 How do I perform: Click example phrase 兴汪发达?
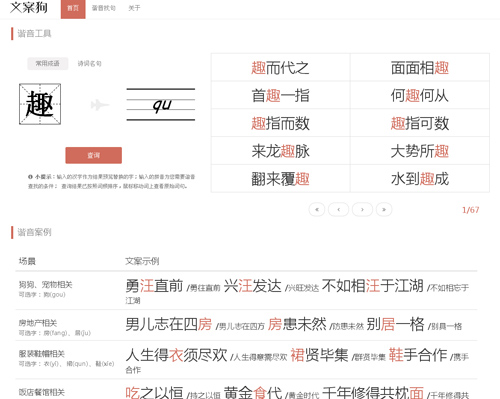coord(252,286)
